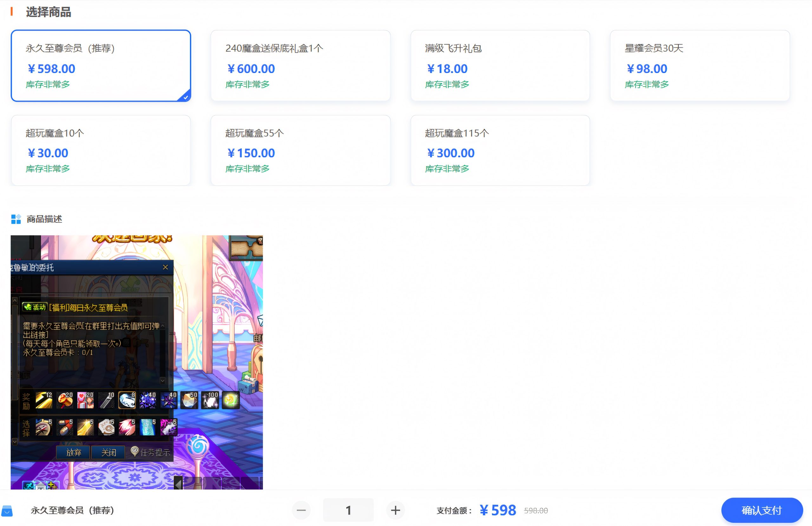Choose the 240魔盒送保底礼盒1个 option
The image size is (812, 526).
click(x=300, y=66)
